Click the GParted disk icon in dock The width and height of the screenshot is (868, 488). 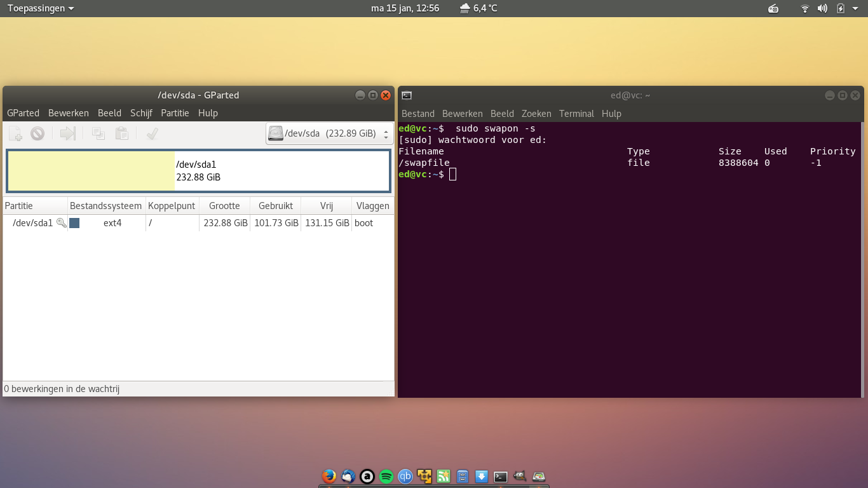[x=539, y=476]
